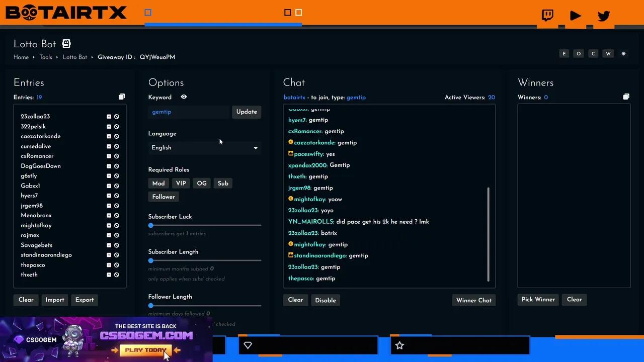Screen dimensions: 644x362
Task: Click YN_MAIROLLS username in chat
Action: (x=311, y=222)
